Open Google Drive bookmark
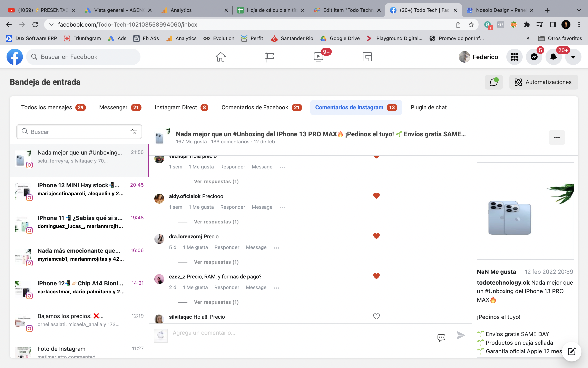 (340, 38)
